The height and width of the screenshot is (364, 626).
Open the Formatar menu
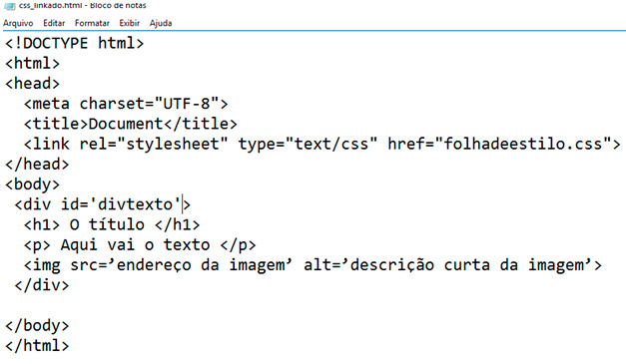(x=92, y=23)
